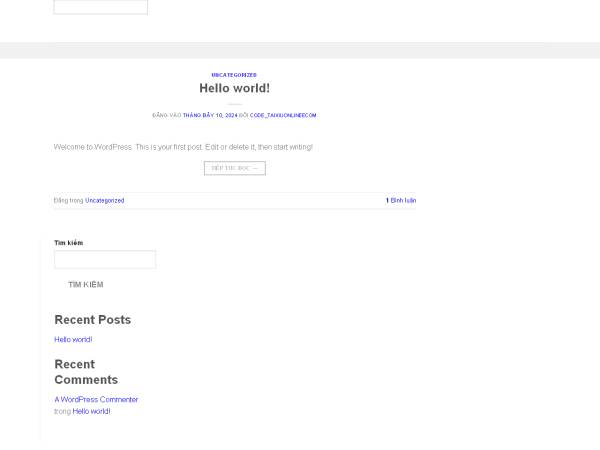Click the gray banner strip above the post
This screenshot has width=600, height=450.
point(300,50)
